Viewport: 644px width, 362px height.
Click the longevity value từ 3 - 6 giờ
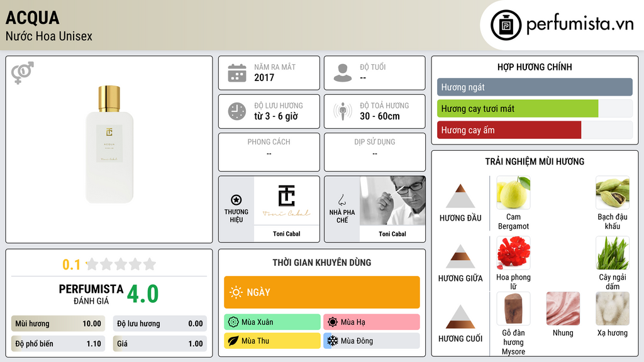276,116
